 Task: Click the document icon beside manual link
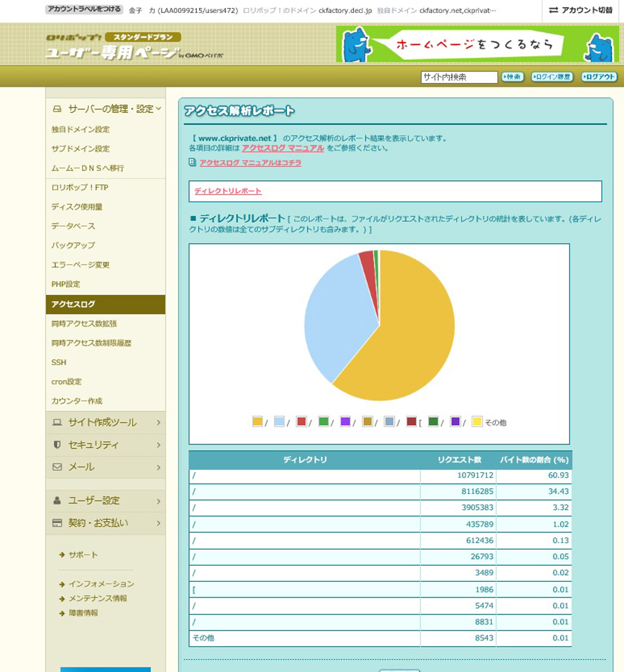(x=193, y=162)
